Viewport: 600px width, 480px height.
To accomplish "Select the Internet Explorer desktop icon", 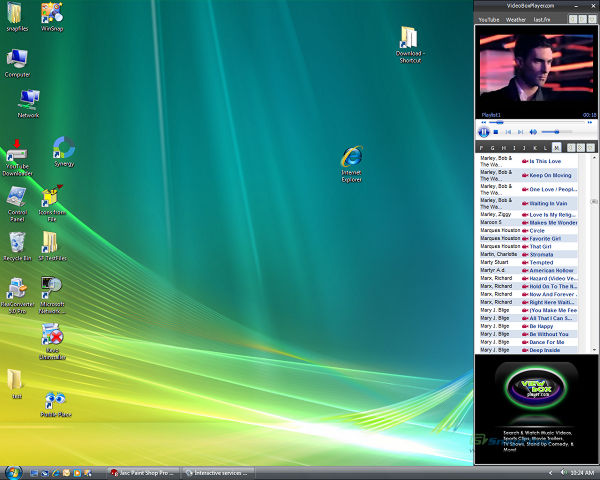I will [x=351, y=164].
